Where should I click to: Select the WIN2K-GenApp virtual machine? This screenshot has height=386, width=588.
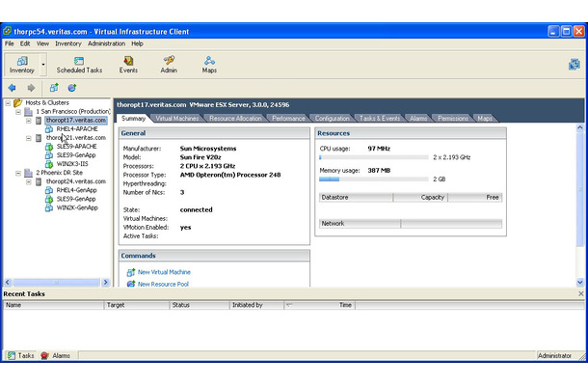point(77,207)
